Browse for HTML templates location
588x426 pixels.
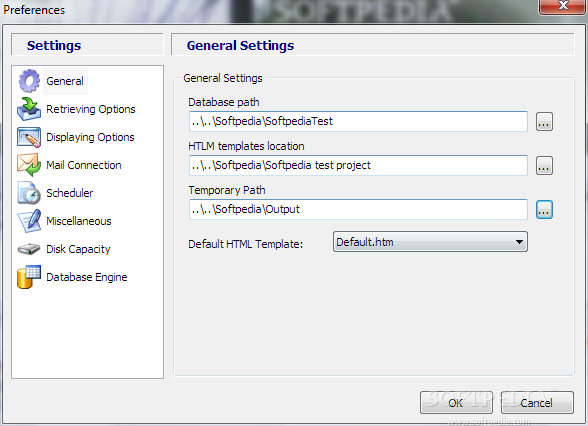point(544,165)
